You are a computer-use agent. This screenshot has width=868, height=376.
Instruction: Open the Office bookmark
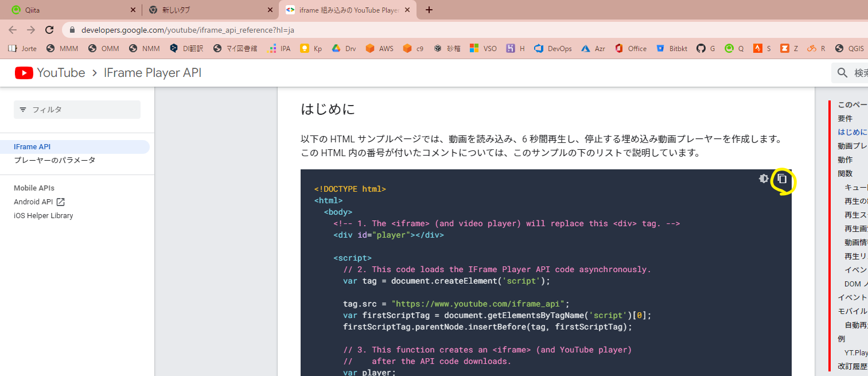click(630, 49)
